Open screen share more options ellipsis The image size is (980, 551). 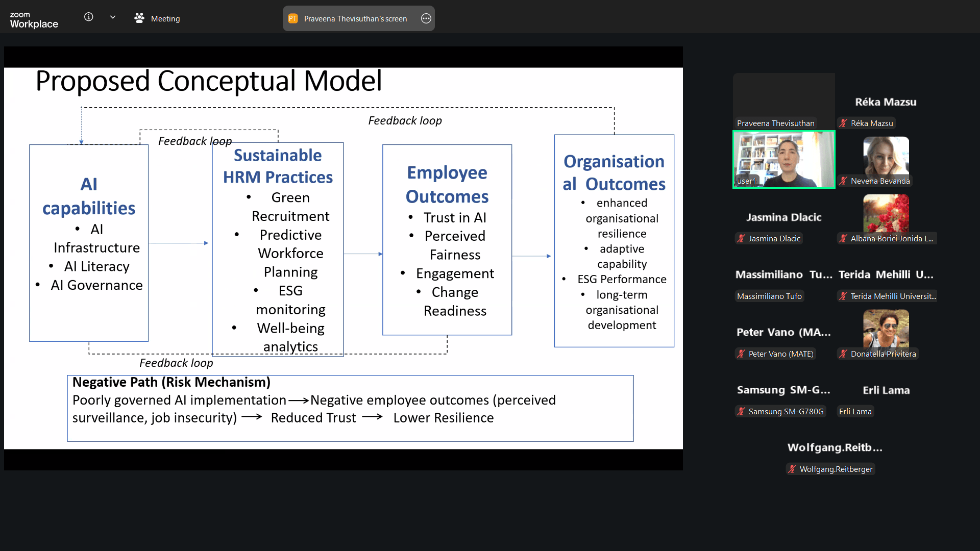[426, 19]
